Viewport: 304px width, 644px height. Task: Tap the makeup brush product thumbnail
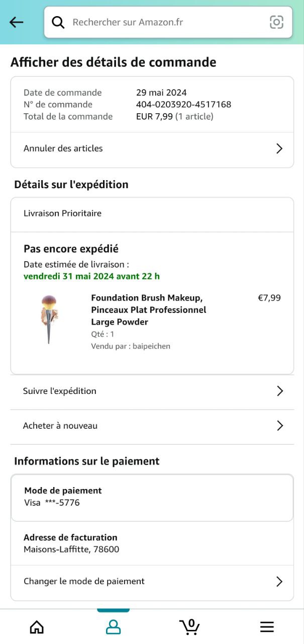(49, 319)
